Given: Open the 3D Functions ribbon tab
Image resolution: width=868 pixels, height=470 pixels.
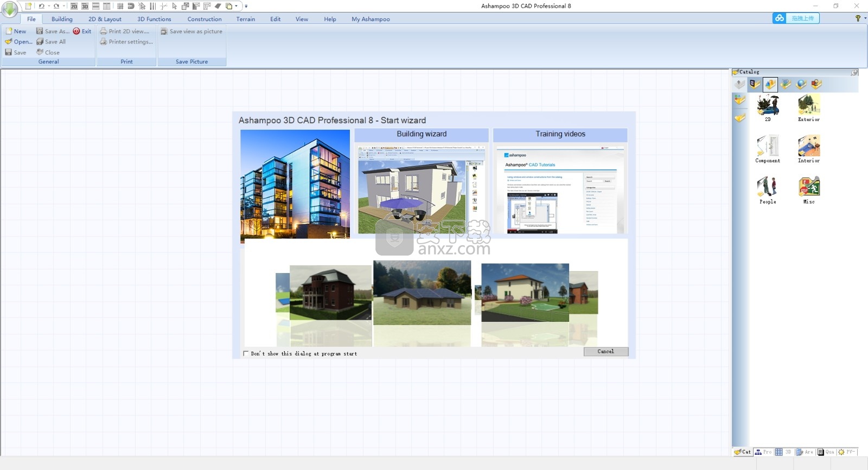Looking at the screenshot, I should tap(154, 19).
